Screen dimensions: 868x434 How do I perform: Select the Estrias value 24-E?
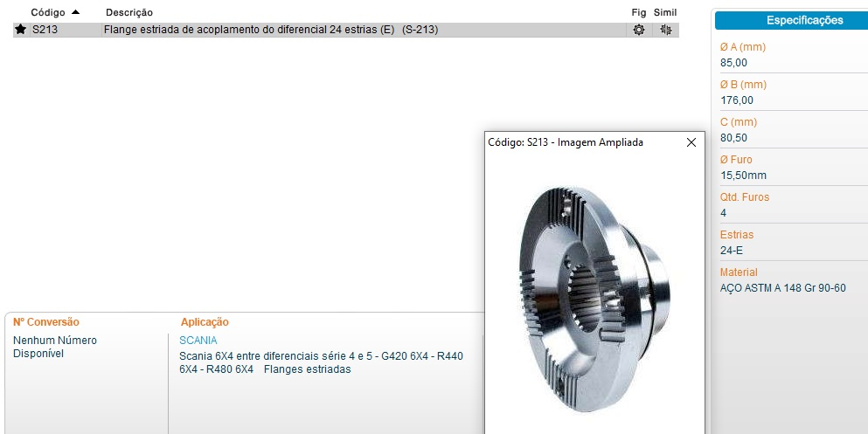pos(732,251)
